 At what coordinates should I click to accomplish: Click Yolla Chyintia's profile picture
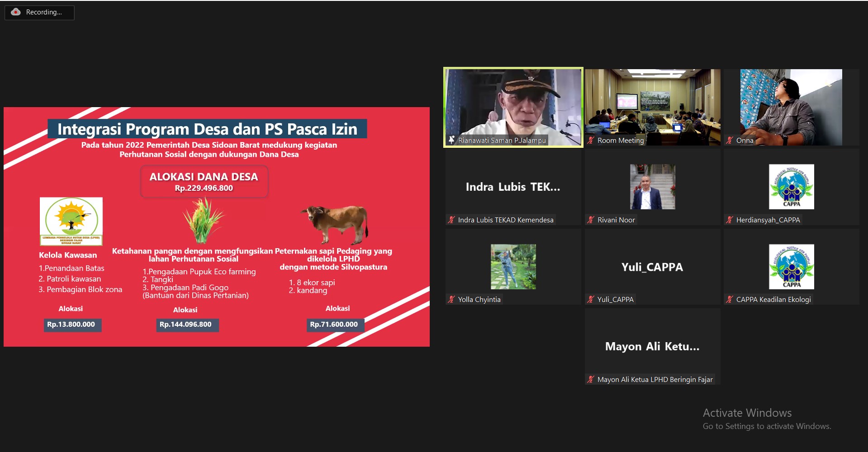pos(513,267)
